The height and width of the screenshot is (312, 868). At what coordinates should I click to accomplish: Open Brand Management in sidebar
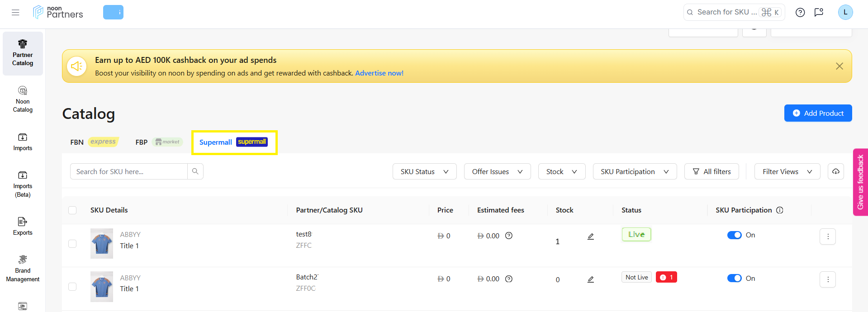pyautogui.click(x=23, y=269)
